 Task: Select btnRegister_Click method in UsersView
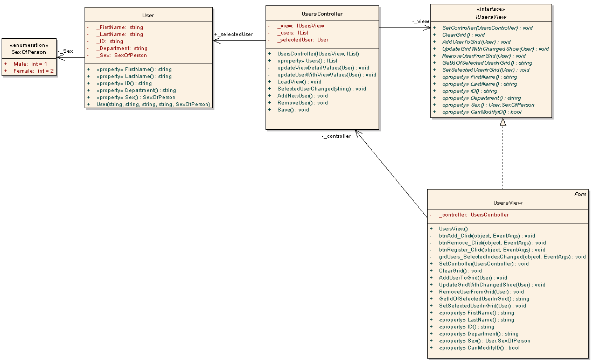[492, 250]
